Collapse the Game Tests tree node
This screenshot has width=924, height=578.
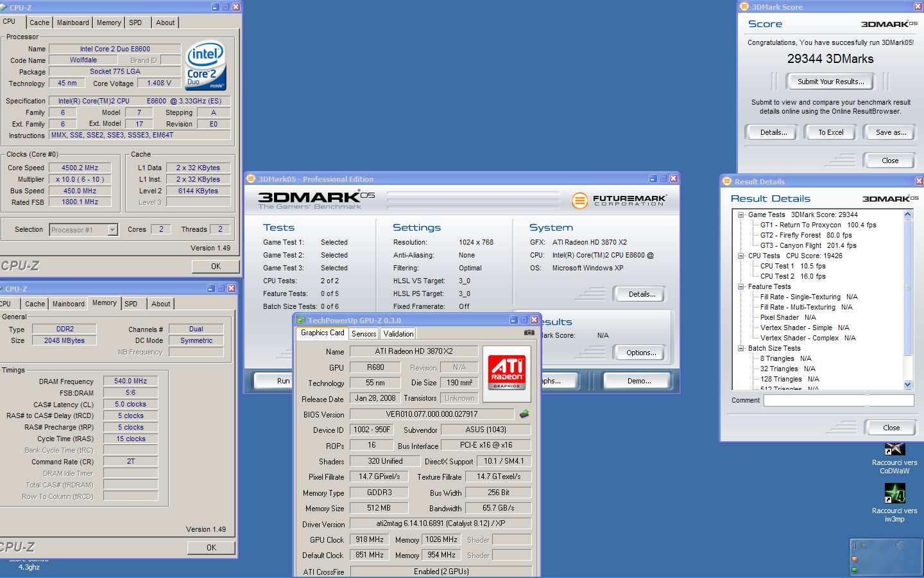[740, 215]
